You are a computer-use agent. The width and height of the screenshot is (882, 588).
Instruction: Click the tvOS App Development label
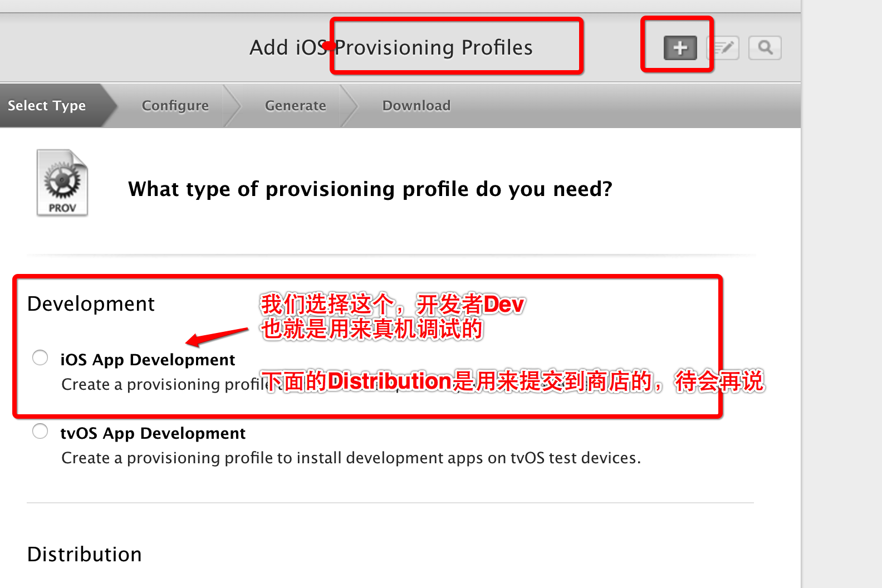(x=153, y=433)
